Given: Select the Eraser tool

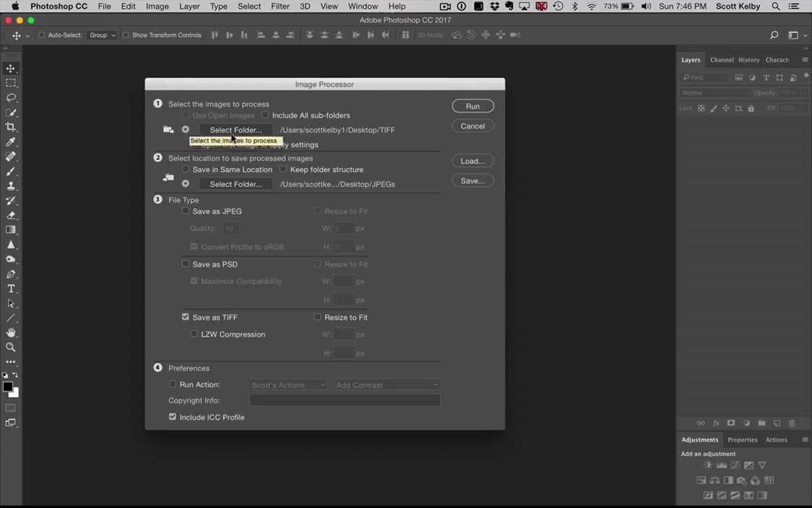Looking at the screenshot, I should click(x=11, y=215).
